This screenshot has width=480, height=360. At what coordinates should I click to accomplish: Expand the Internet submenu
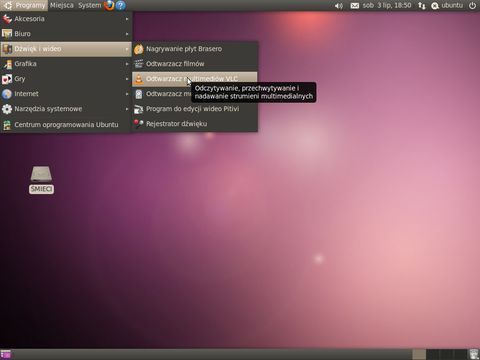pos(66,94)
